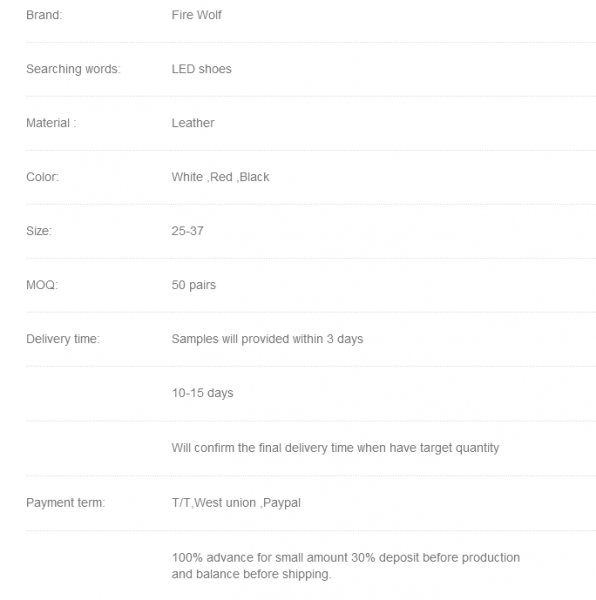Viewport: 596px width, 600px height.
Task: Click the Color label
Action: pos(42,177)
